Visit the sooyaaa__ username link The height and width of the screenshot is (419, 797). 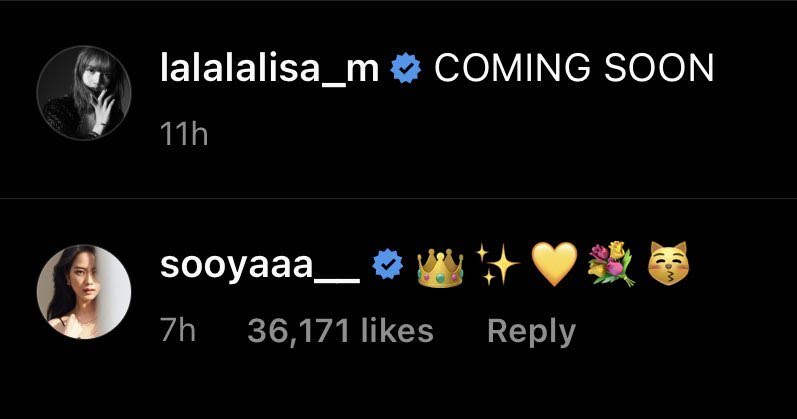(260, 266)
